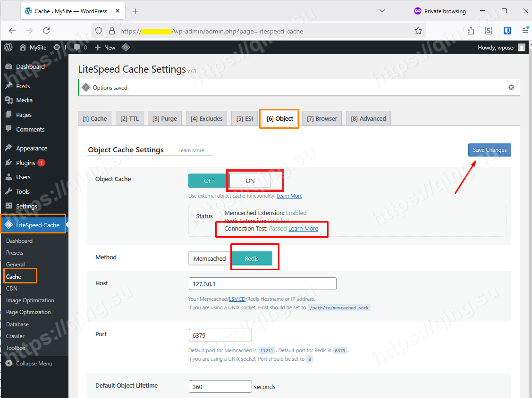Open Learn More next to Connection Test
The height and width of the screenshot is (398, 532).
304,229
